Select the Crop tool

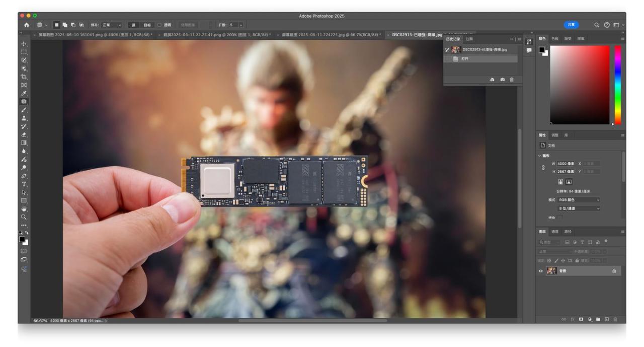click(x=24, y=77)
